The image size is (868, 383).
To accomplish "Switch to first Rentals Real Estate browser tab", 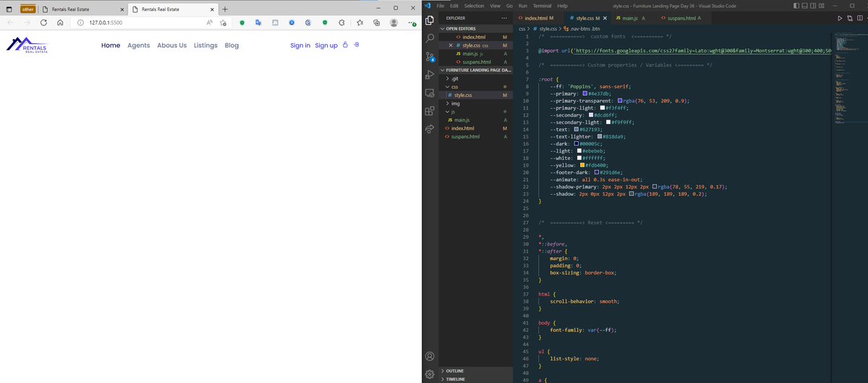I will [82, 9].
